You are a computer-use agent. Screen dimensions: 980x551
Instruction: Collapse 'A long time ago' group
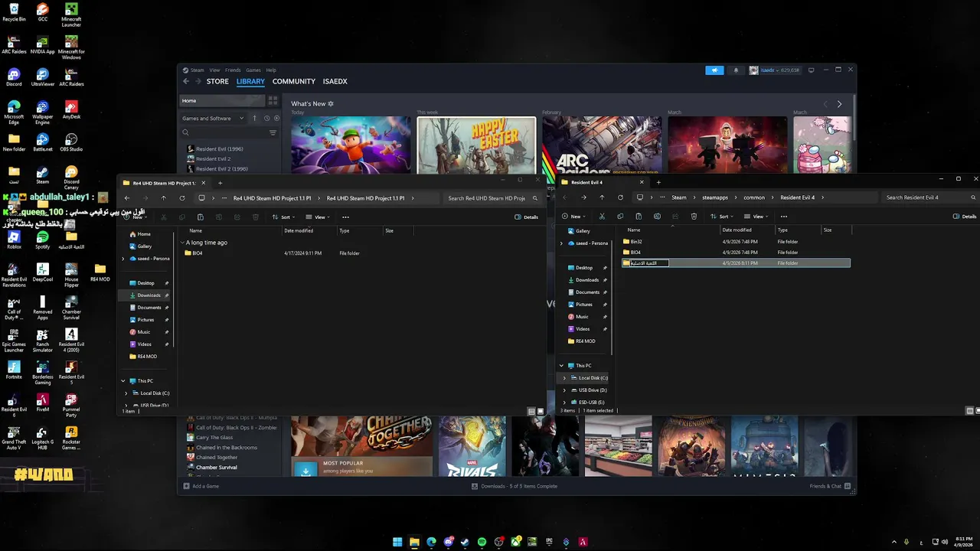[x=183, y=243]
